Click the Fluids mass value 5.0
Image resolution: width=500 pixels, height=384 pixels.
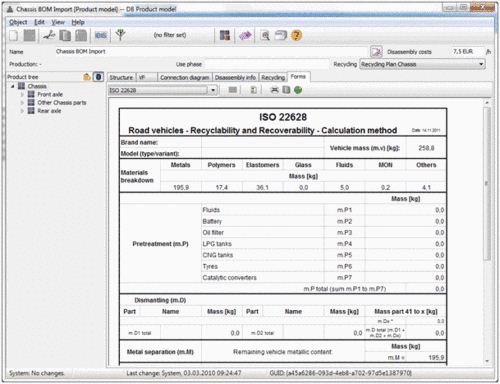coord(344,187)
